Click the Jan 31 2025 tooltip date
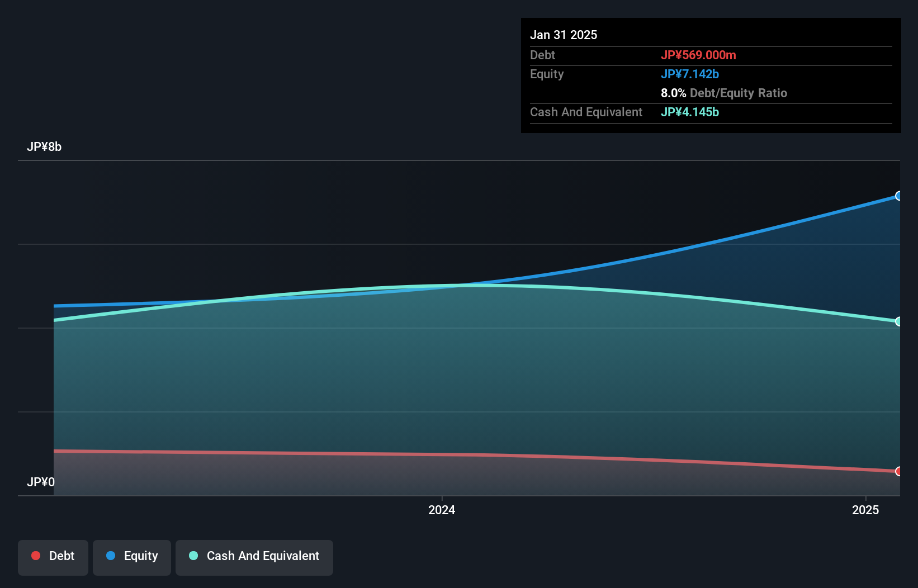Image resolution: width=918 pixels, height=588 pixels. click(564, 35)
